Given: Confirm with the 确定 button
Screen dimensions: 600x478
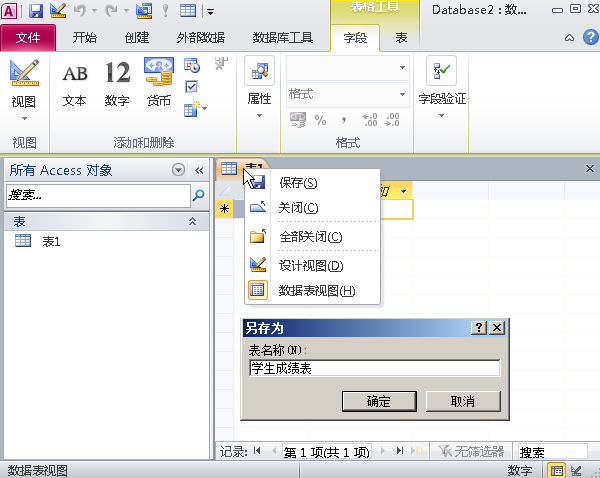Looking at the screenshot, I should click(x=379, y=401).
